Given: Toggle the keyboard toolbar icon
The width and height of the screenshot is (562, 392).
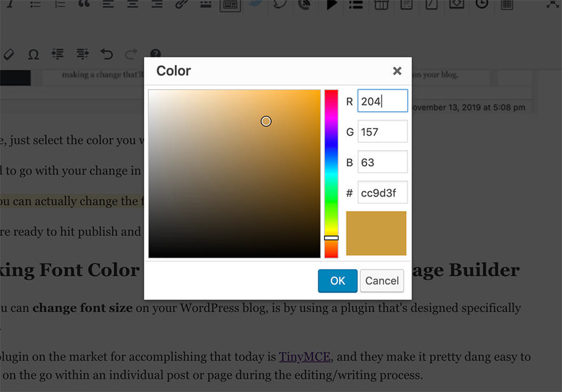Looking at the screenshot, I should click(230, 6).
